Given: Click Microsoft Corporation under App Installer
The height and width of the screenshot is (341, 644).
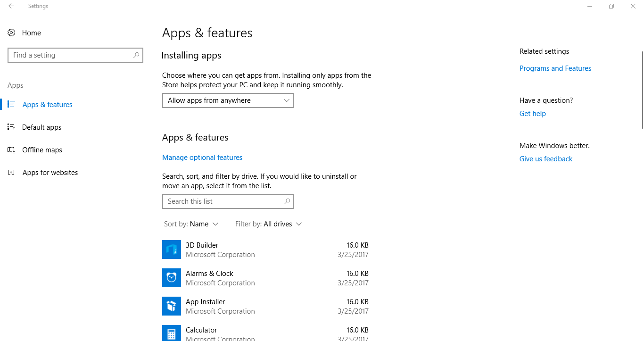Looking at the screenshot, I should (220, 311).
